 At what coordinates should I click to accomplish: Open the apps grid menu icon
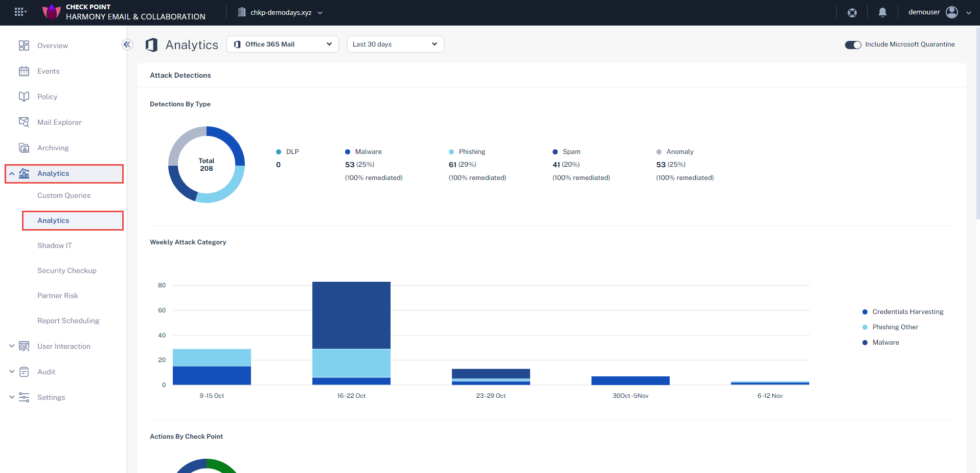20,12
